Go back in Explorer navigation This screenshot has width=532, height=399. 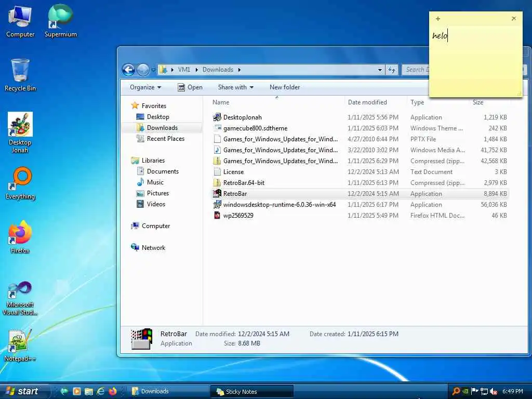pyautogui.click(x=129, y=70)
